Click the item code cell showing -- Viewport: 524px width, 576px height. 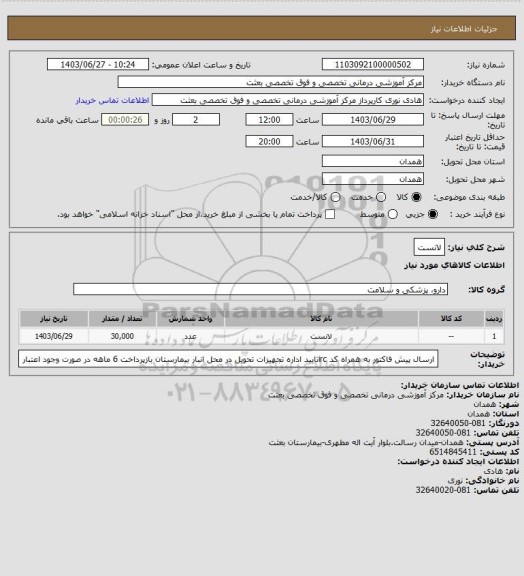[451, 336]
